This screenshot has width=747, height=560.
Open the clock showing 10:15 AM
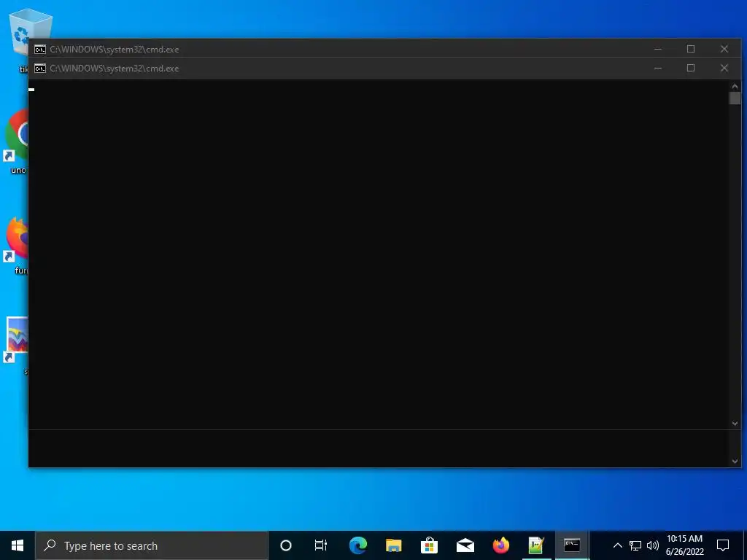(x=684, y=545)
